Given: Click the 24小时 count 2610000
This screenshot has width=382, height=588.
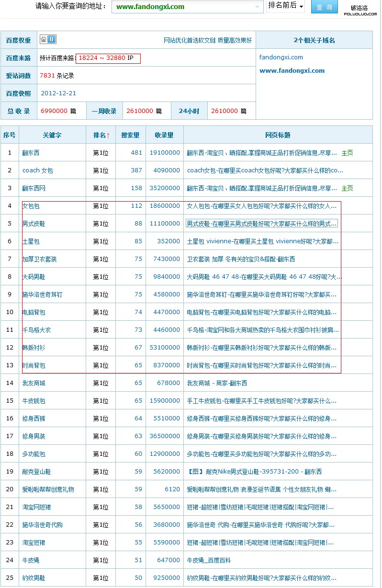Looking at the screenshot, I should tap(225, 111).
